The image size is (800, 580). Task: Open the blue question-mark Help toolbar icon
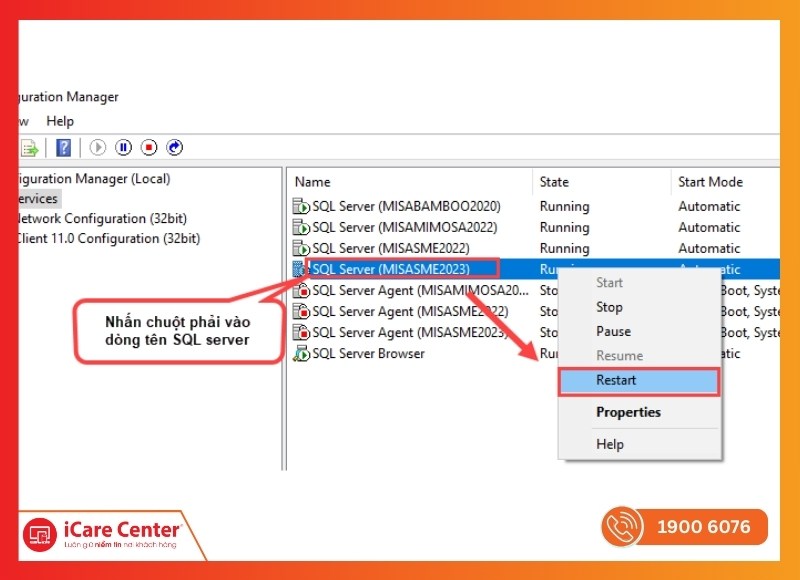coord(63,147)
